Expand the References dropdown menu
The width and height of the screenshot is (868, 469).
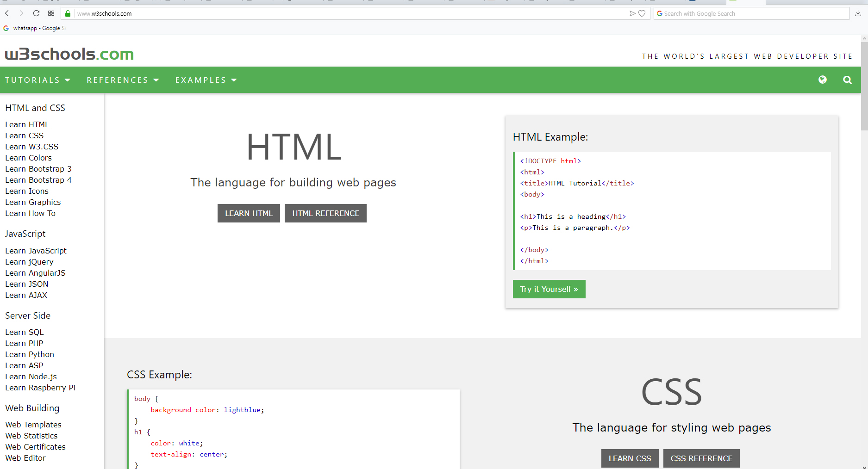(123, 80)
